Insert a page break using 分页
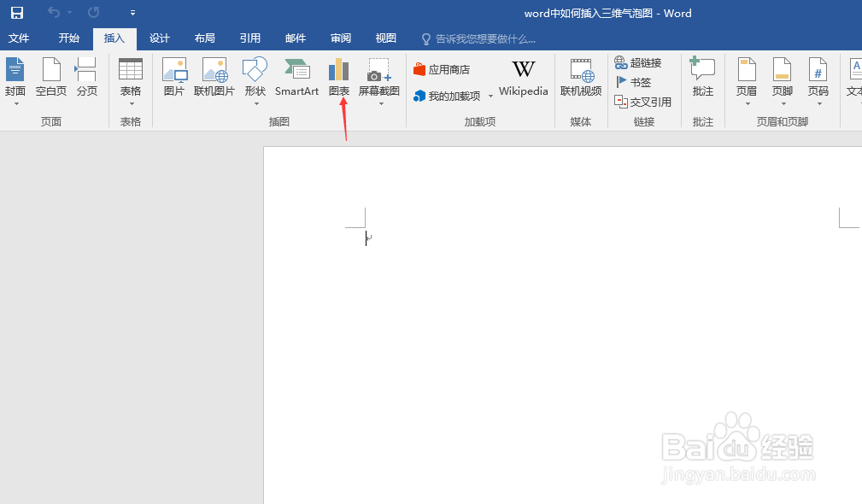862x504 pixels. point(85,81)
